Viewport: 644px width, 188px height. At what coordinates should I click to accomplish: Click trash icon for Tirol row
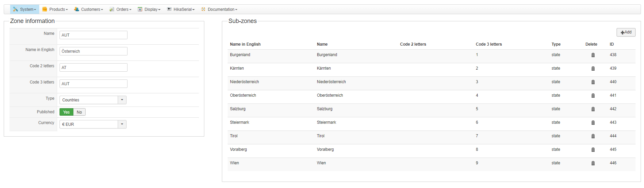(x=593, y=136)
